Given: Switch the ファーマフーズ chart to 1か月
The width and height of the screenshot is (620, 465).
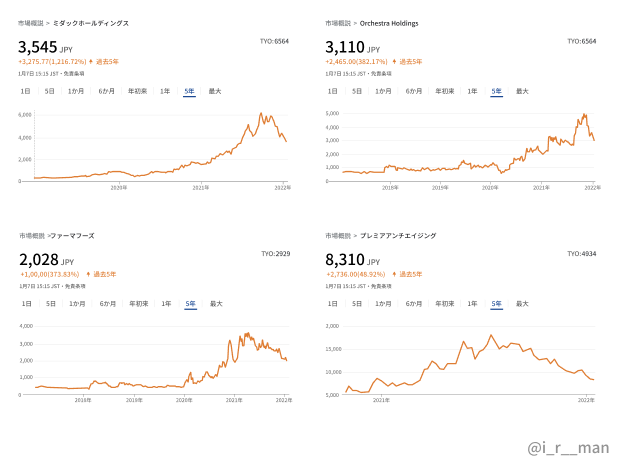Looking at the screenshot, I should coord(76,303).
